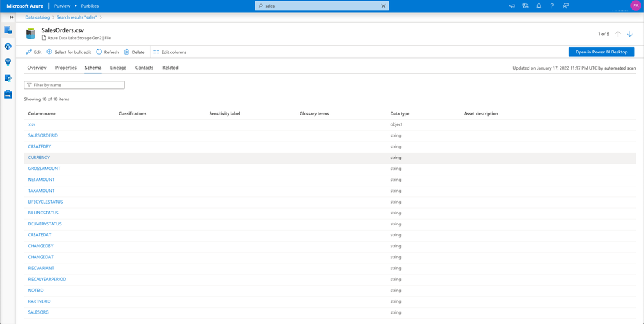This screenshot has width=644, height=324.
Task: Open the Policy management sidebar icon
Action: tap(8, 78)
